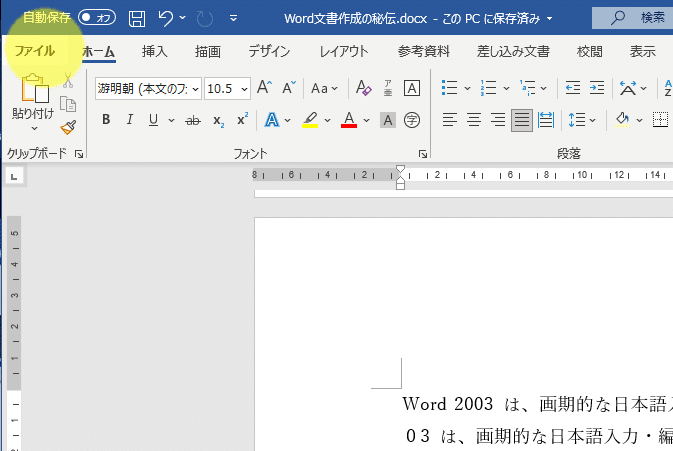Open the Aa Change Case dropdown
The image size is (673, 451).
point(324,88)
